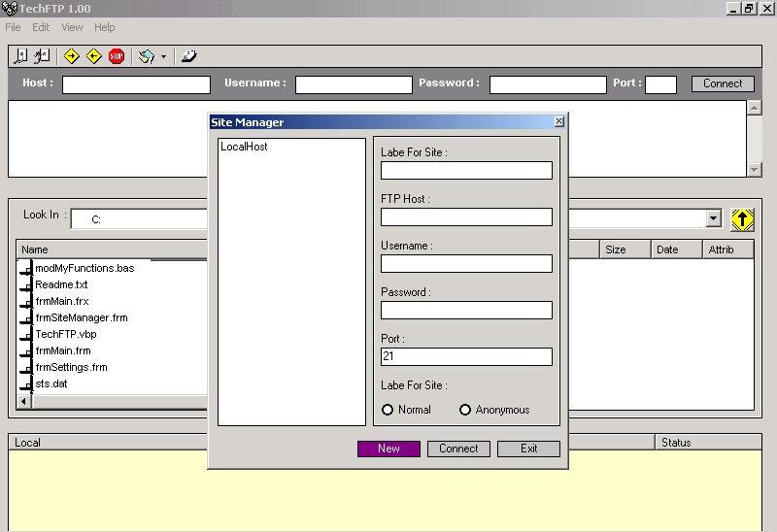This screenshot has width=777, height=532.
Task: Click the last toolbar icon on the right
Action: tap(188, 56)
